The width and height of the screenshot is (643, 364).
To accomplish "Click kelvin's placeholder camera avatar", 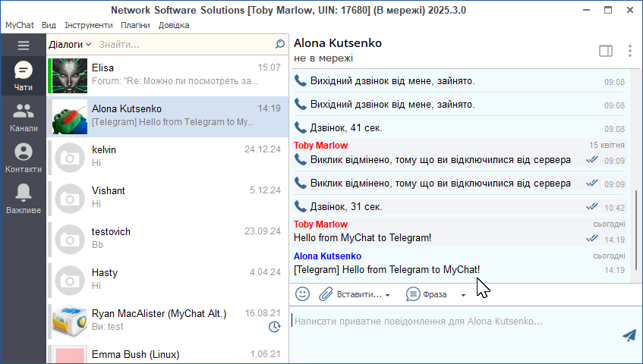I will [70, 158].
